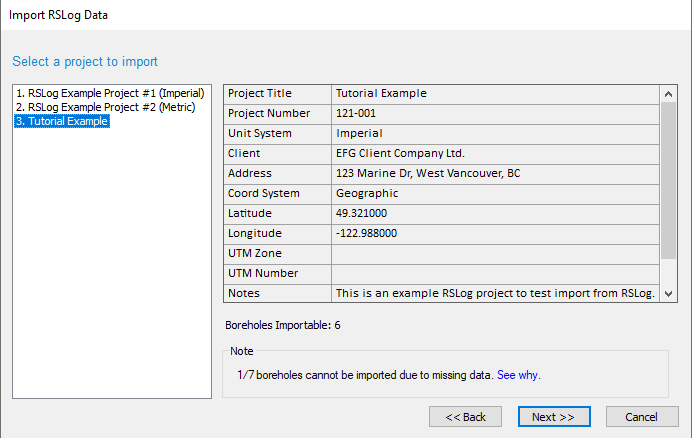Screen dimensions: 692x438
Task: Click the Next >> button
Action: point(554,417)
